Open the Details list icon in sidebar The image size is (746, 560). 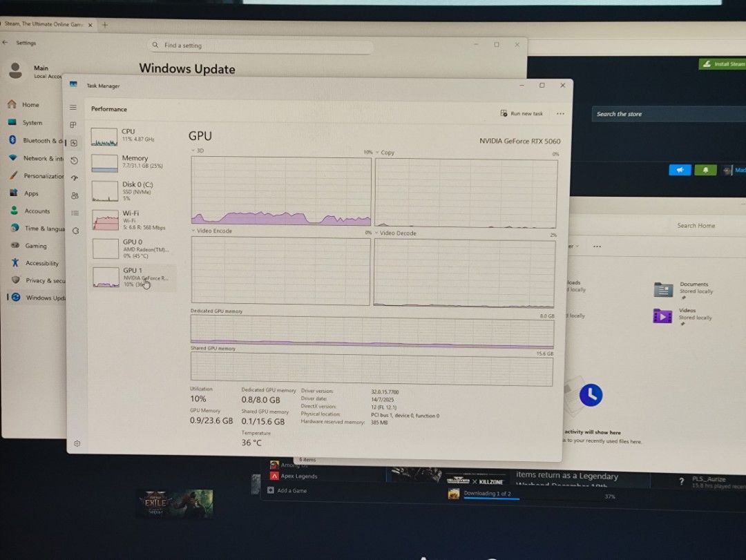coord(75,213)
